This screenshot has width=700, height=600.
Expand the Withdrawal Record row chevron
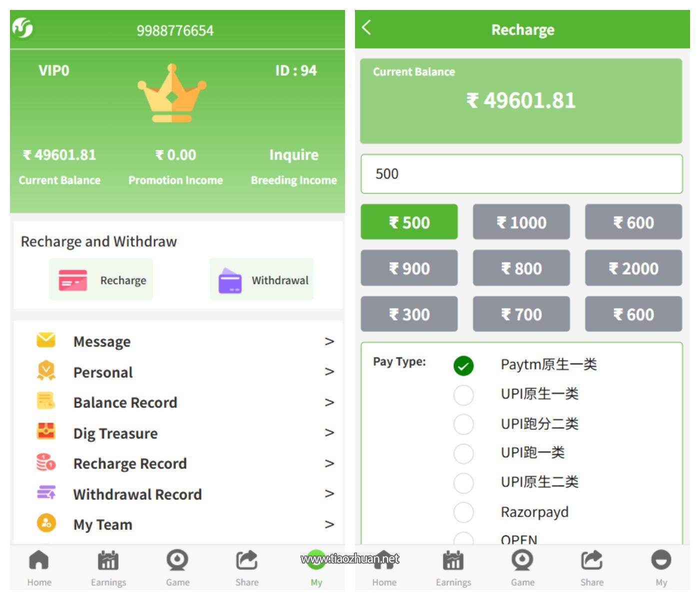click(329, 494)
